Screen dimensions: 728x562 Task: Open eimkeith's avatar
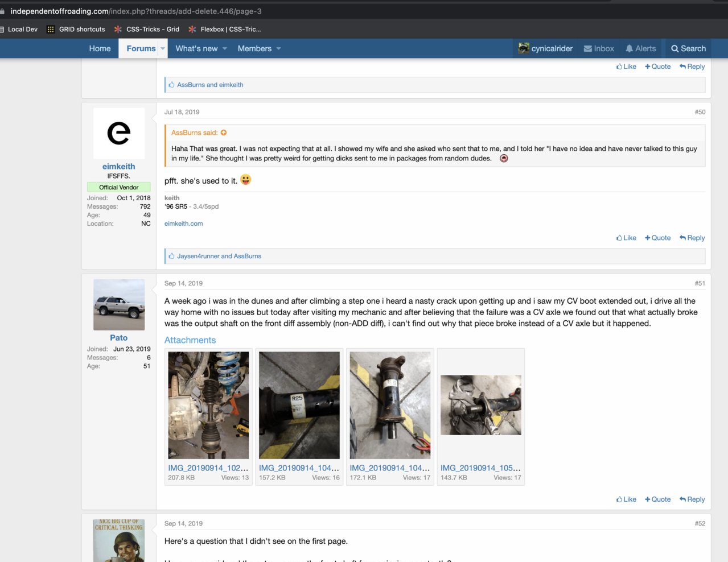[x=119, y=133]
